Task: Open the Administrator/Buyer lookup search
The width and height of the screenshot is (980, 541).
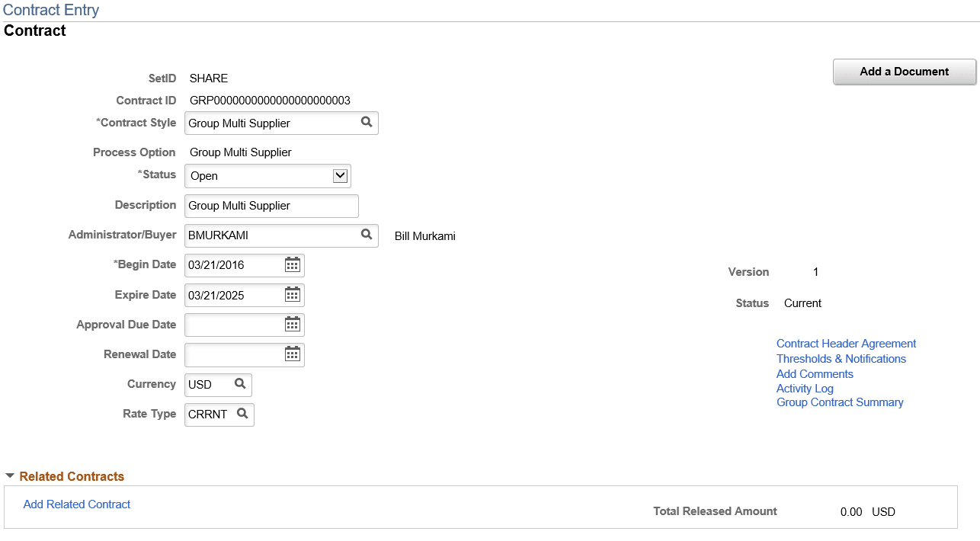Action: click(367, 235)
